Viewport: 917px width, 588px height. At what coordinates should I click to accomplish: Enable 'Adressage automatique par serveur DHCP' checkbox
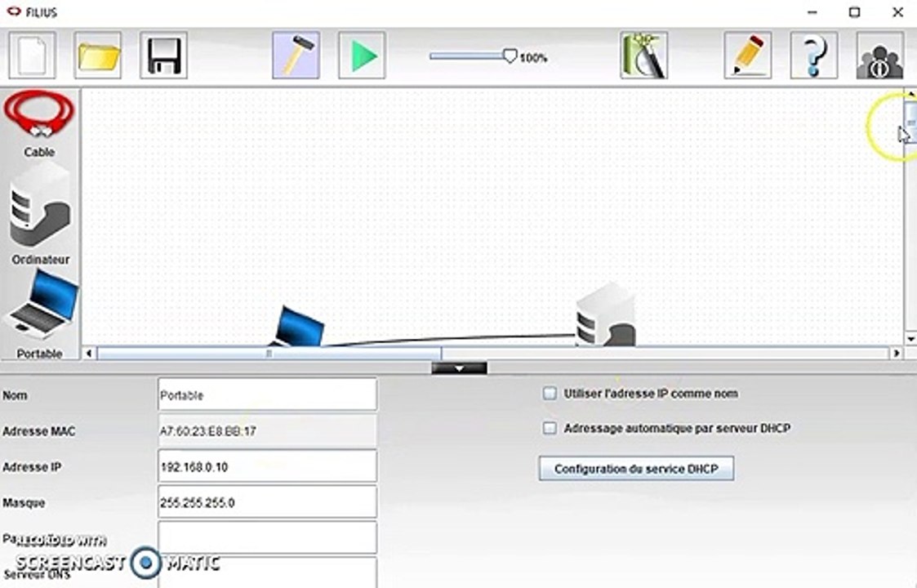(550, 428)
